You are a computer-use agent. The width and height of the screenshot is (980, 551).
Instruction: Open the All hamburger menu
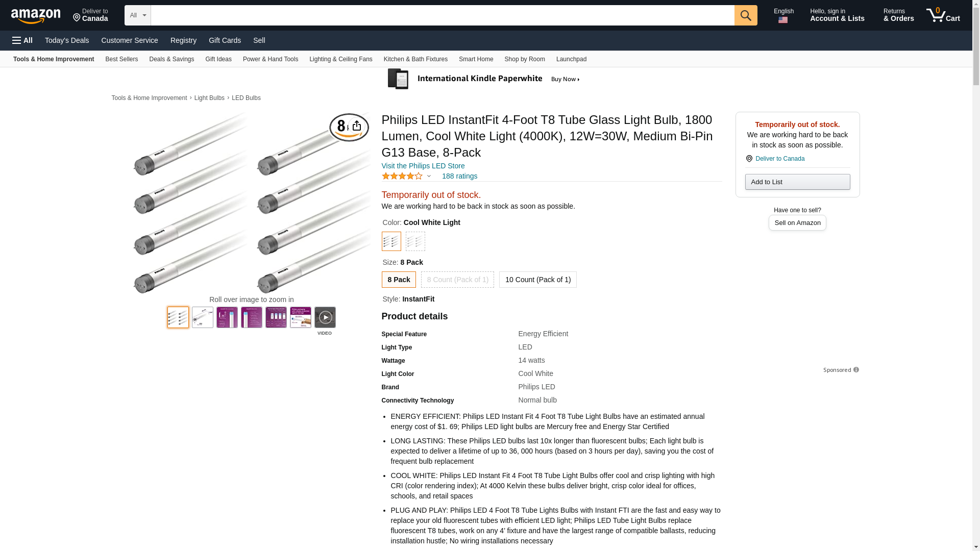tap(22, 40)
